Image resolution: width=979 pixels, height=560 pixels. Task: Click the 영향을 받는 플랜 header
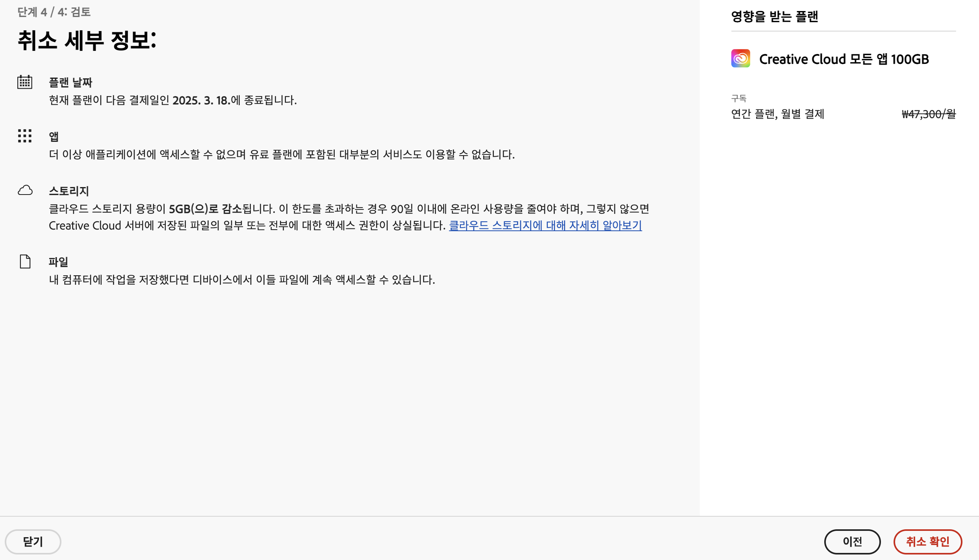(774, 17)
